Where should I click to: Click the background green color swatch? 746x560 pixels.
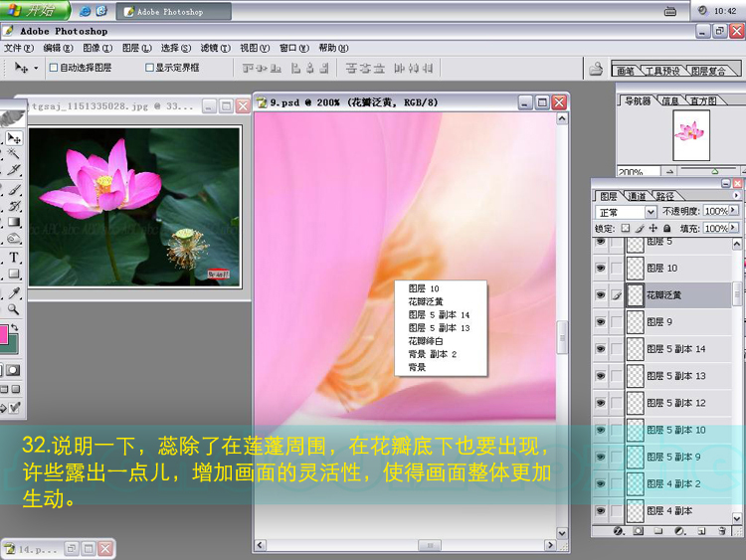[12, 346]
